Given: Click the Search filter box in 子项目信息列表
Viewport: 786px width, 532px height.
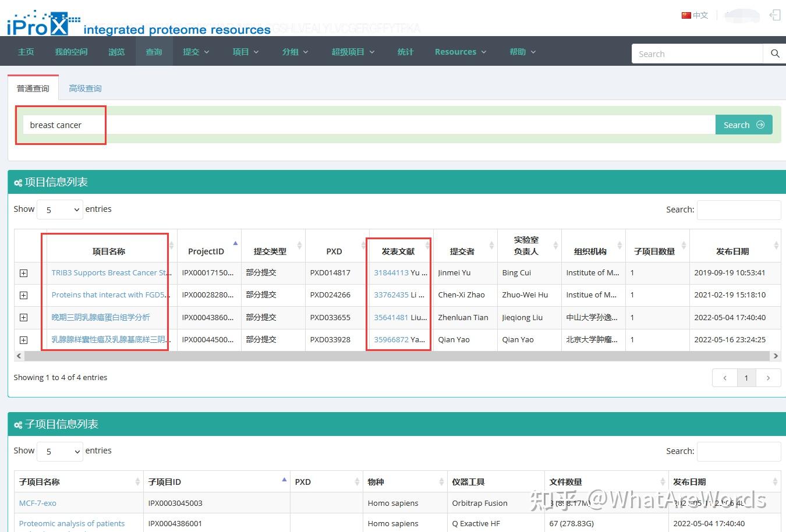Looking at the screenshot, I should tap(738, 451).
